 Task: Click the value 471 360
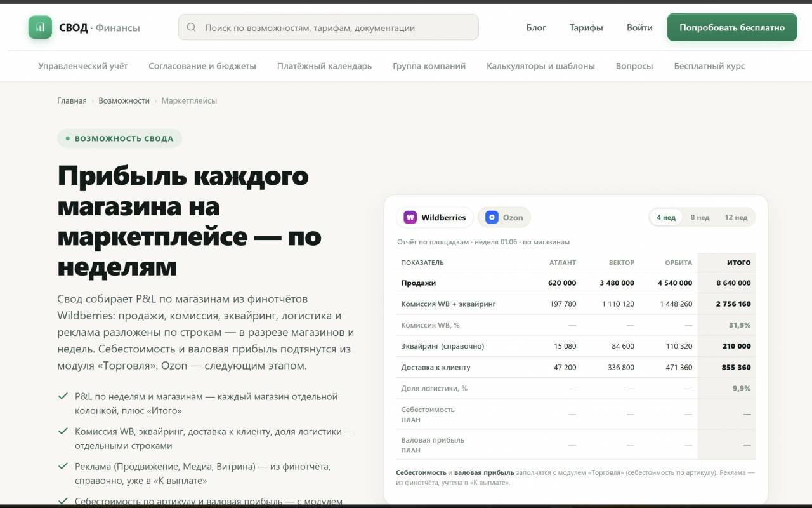pos(678,367)
